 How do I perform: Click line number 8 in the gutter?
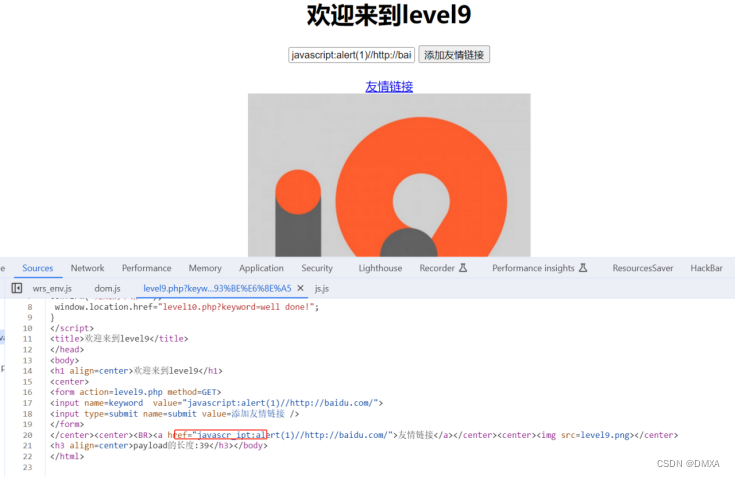point(30,307)
